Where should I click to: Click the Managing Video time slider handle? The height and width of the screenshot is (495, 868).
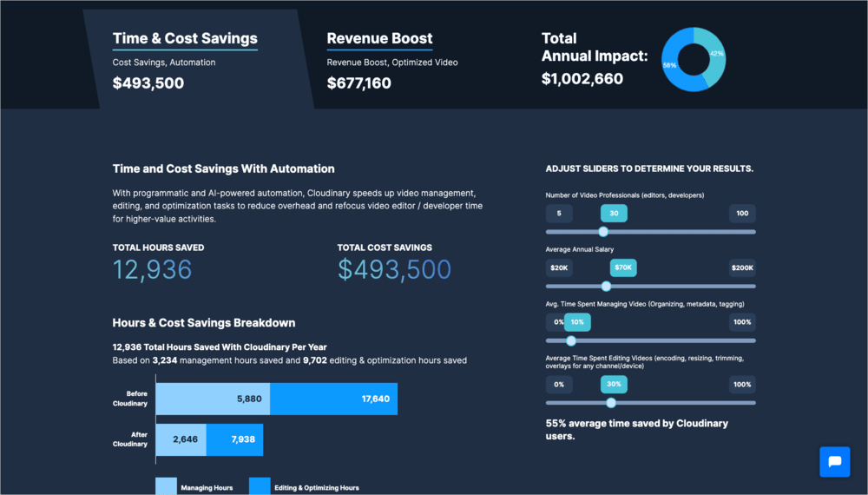(571, 340)
